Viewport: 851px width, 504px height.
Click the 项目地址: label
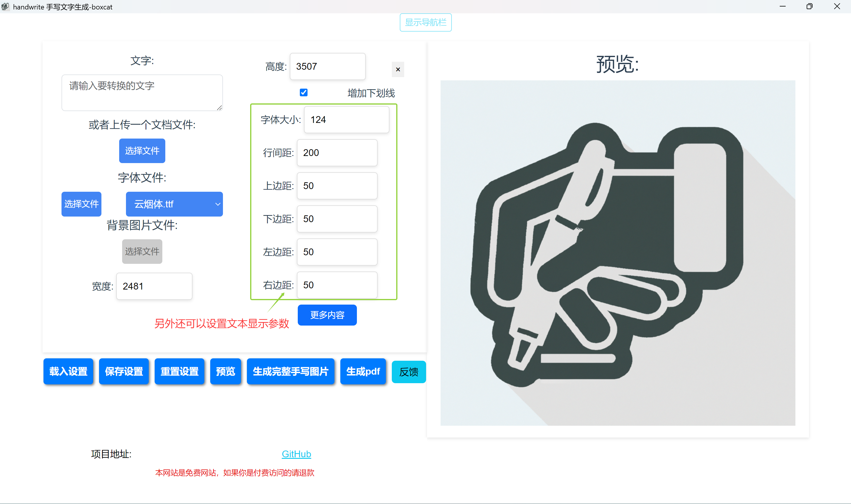tap(111, 454)
